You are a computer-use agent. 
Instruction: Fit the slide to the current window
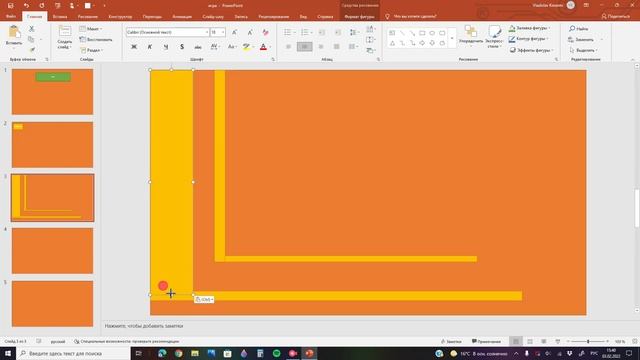635,341
